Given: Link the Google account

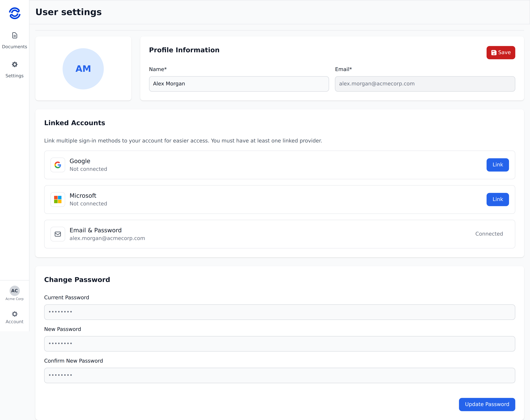Looking at the screenshot, I should (x=498, y=165).
